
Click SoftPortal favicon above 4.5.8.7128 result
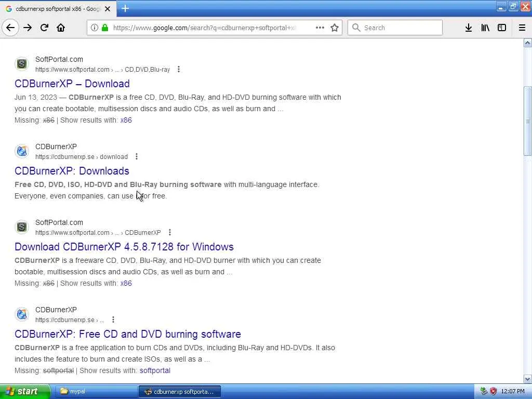point(22,227)
